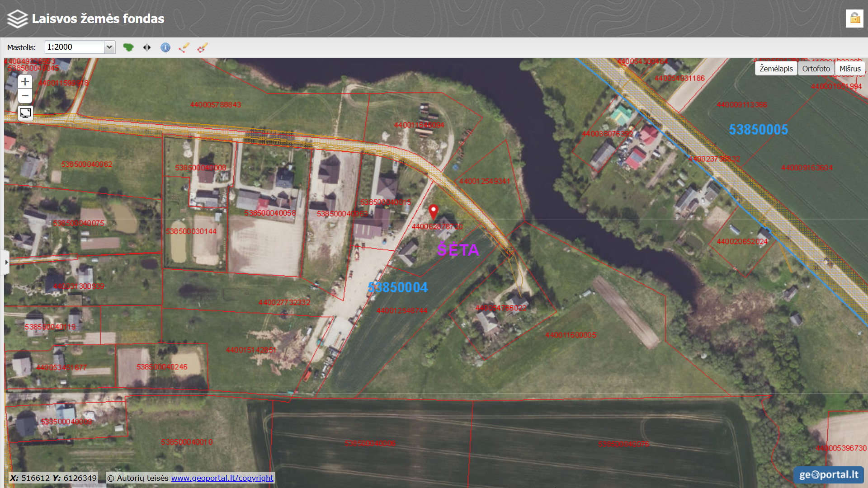
Task: Choose the measure distance line tool
Action: pos(184,47)
